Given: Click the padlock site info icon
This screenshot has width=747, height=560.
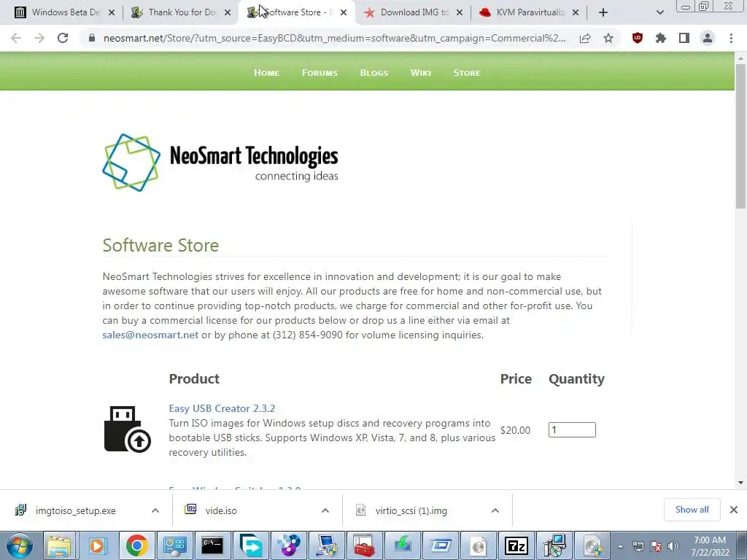Looking at the screenshot, I should [x=92, y=38].
